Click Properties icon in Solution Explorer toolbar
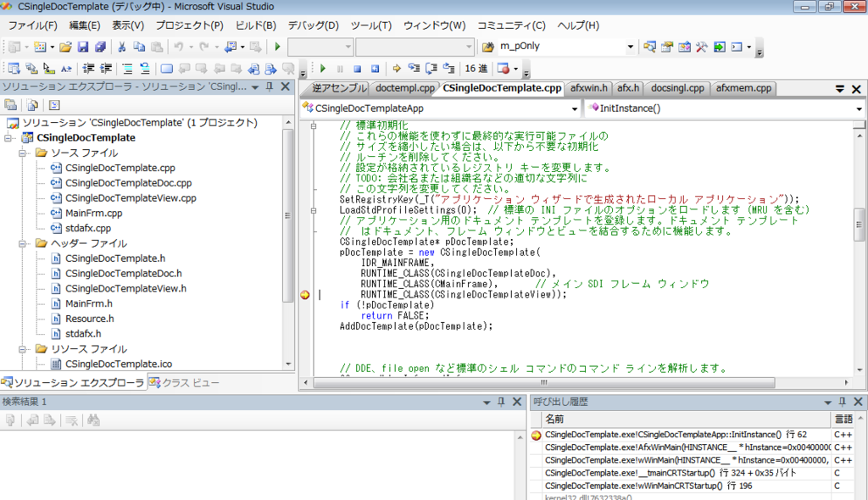The width and height of the screenshot is (868, 500). (x=10, y=105)
